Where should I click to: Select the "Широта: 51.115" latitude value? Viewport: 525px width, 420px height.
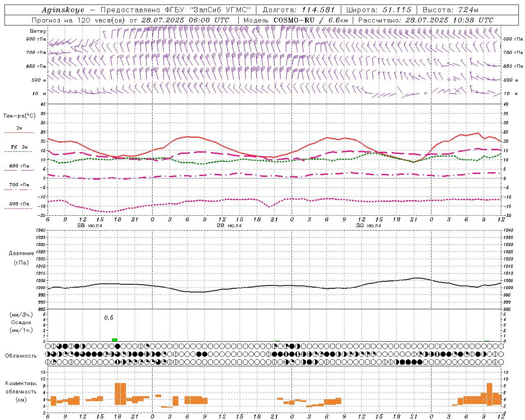coord(378,10)
